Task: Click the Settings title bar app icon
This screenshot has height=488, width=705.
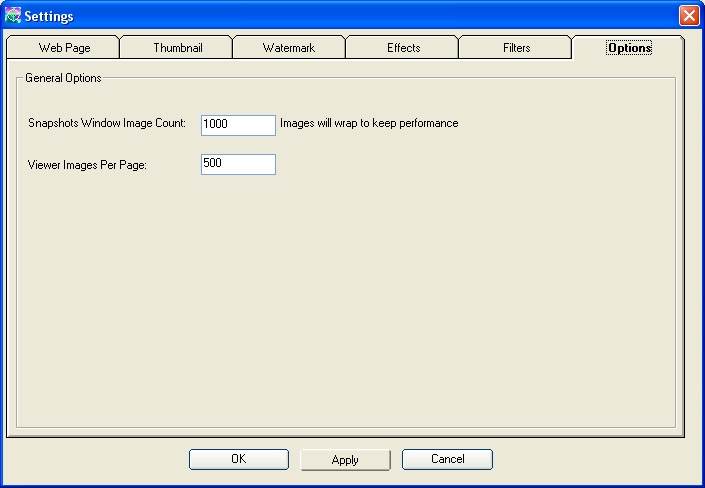Action: 13,16
